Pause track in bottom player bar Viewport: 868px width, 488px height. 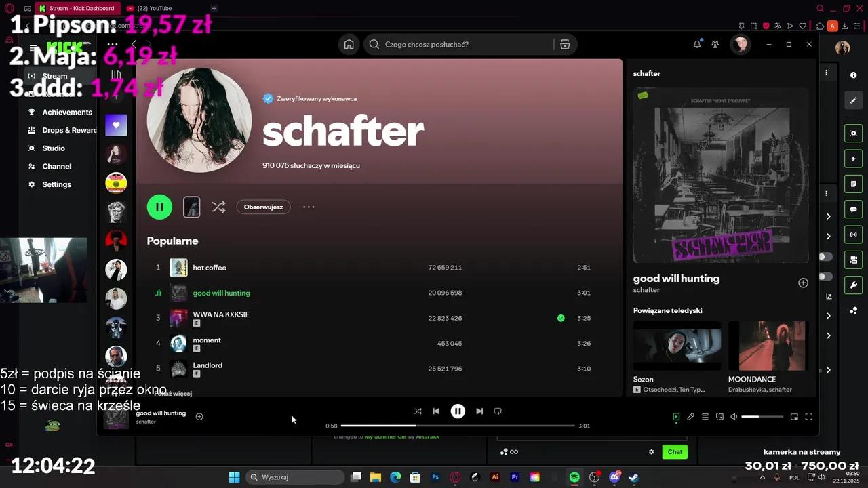pyautogui.click(x=458, y=411)
